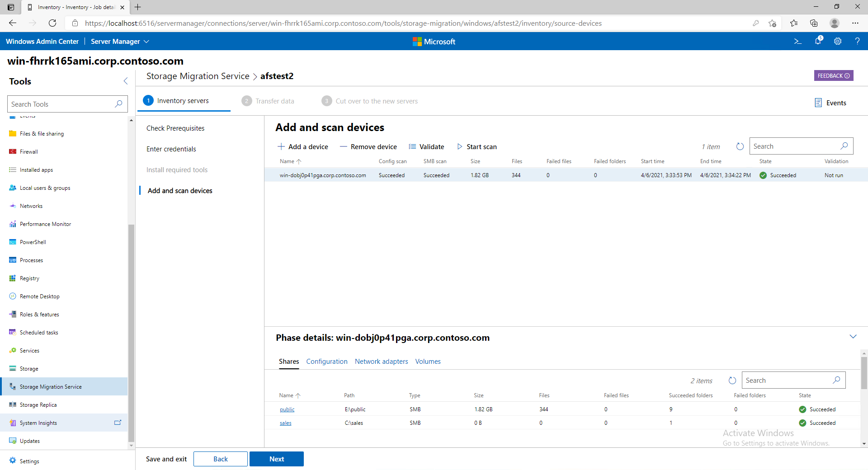This screenshot has width=868, height=470.
Task: Type in the devices Search field
Action: point(796,146)
